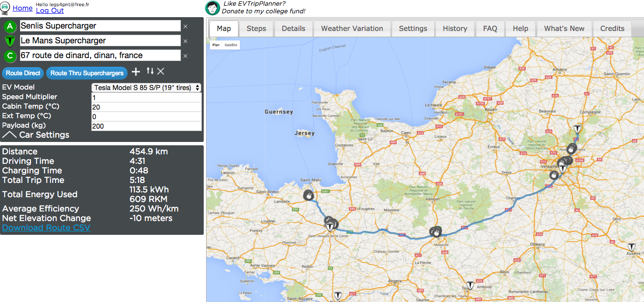644x302 pixels.
Task: Click the Le Mans Supercharger input field
Action: pos(100,40)
